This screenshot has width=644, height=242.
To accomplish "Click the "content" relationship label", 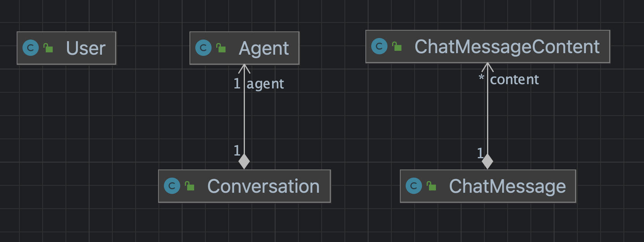I will [514, 80].
